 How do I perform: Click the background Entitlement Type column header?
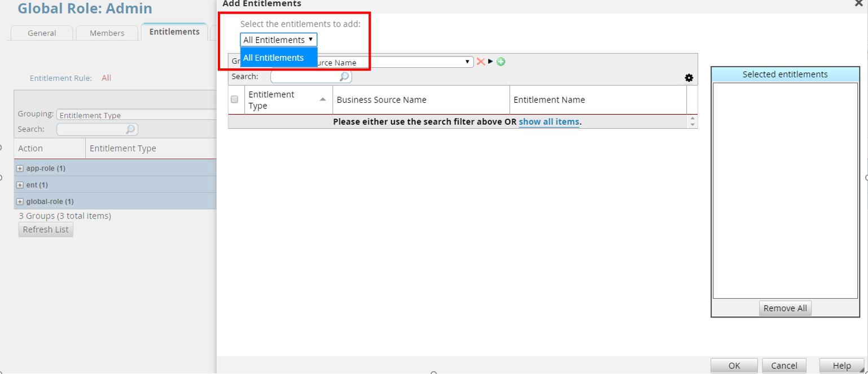pyautogui.click(x=151, y=149)
